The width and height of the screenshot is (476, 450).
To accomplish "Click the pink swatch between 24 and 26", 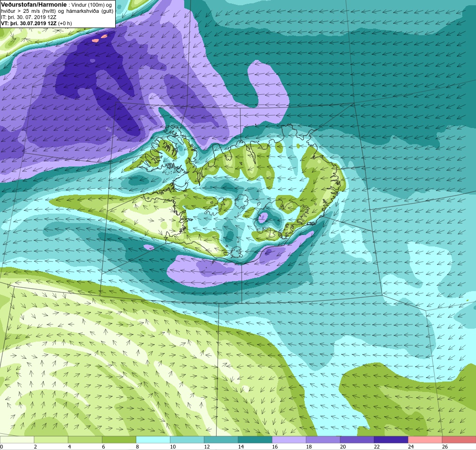I will 425,440.
